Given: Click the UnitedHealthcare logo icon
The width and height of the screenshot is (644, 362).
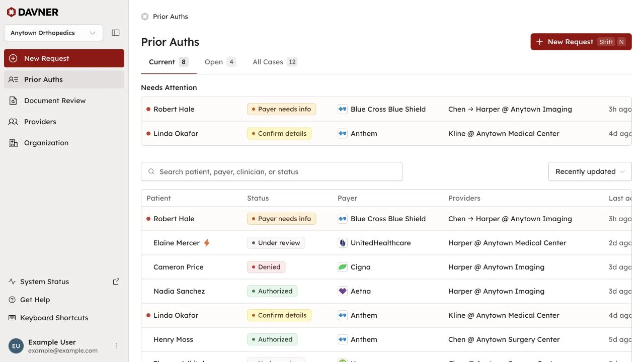Looking at the screenshot, I should coord(343,243).
